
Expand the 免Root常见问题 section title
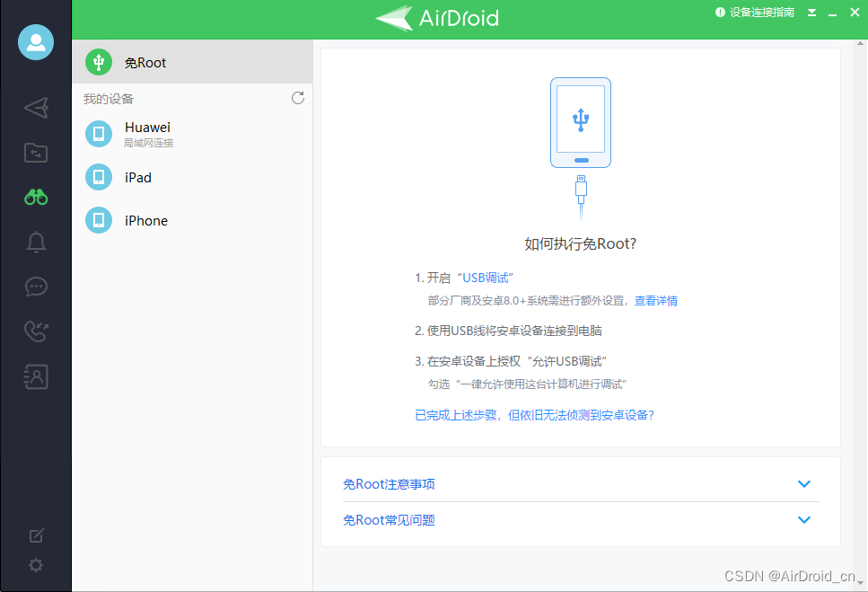[390, 520]
